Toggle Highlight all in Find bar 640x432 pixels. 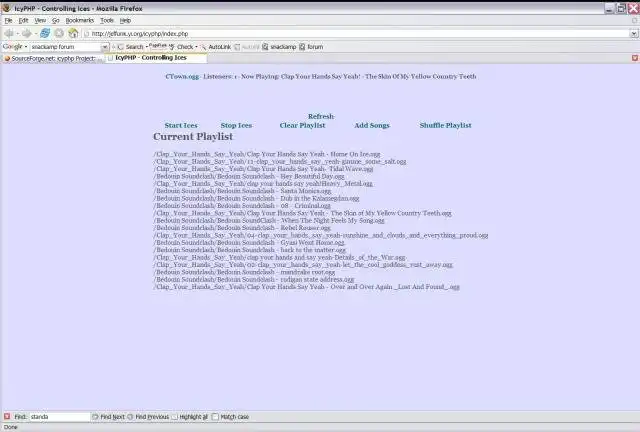(190, 417)
